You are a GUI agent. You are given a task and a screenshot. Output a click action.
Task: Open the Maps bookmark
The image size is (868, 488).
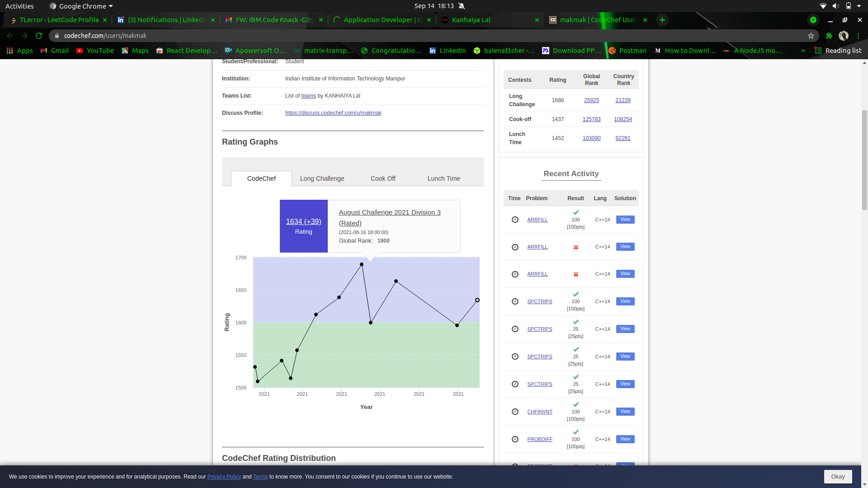(x=135, y=51)
